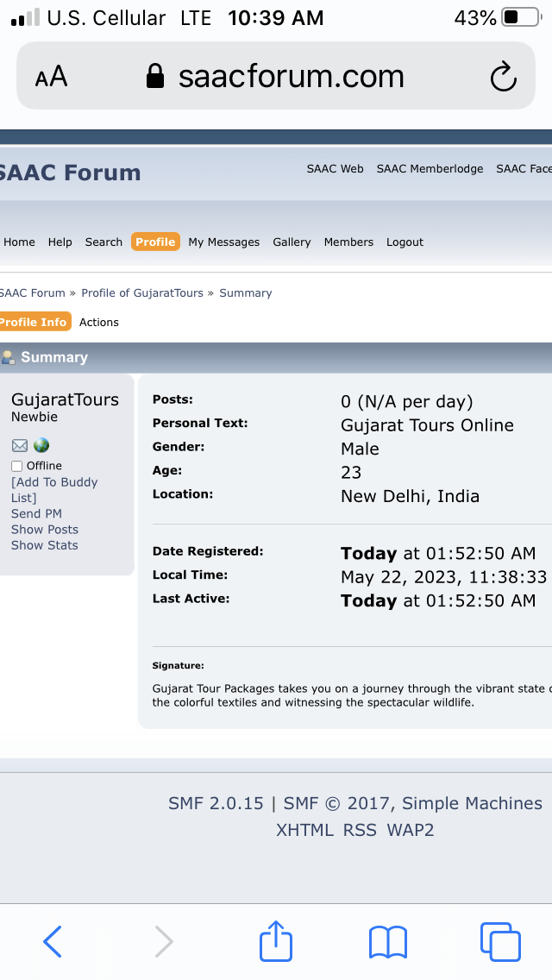Toggle the Offline status checkbox
The height and width of the screenshot is (980, 552).
tap(16, 466)
